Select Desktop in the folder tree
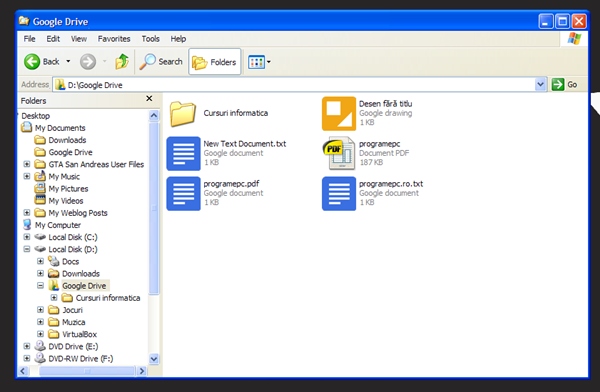Viewport: 600px width, 392px height. [x=36, y=116]
